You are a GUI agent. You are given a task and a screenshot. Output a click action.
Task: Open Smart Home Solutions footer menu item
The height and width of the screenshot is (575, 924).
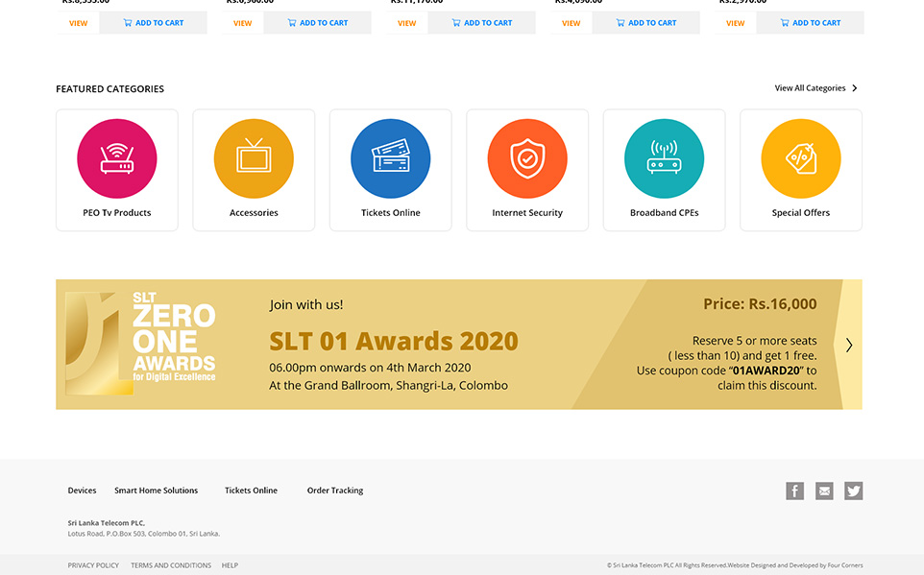(156, 491)
